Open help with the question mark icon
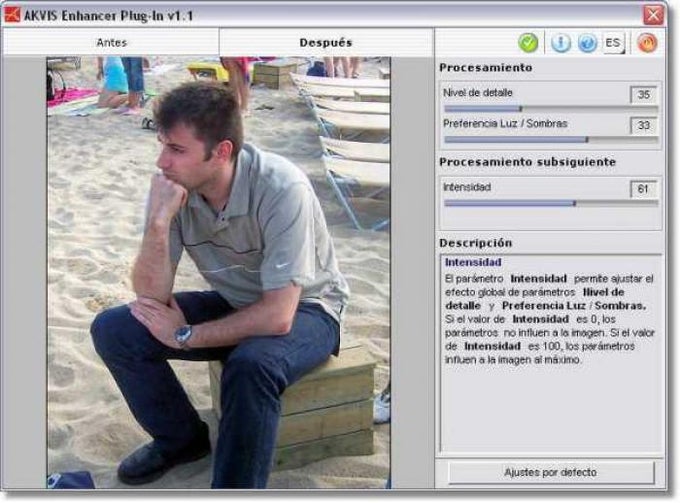680x503 pixels. (587, 43)
